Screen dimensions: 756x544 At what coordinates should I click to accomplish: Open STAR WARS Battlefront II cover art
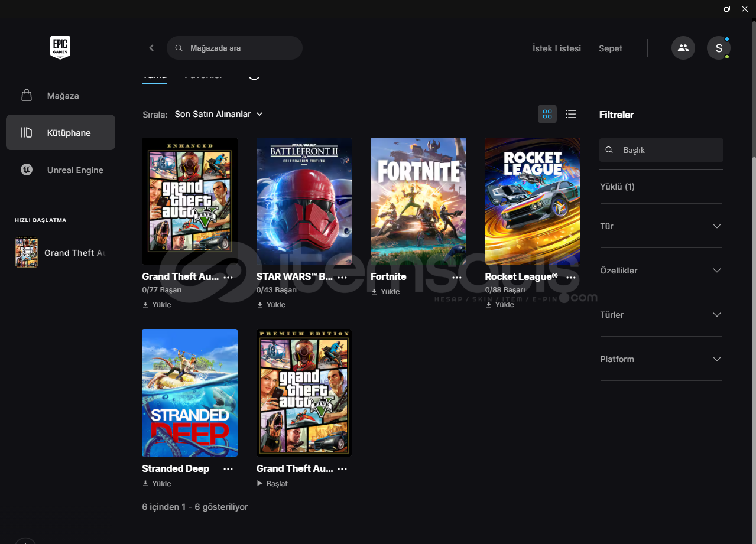(x=304, y=201)
